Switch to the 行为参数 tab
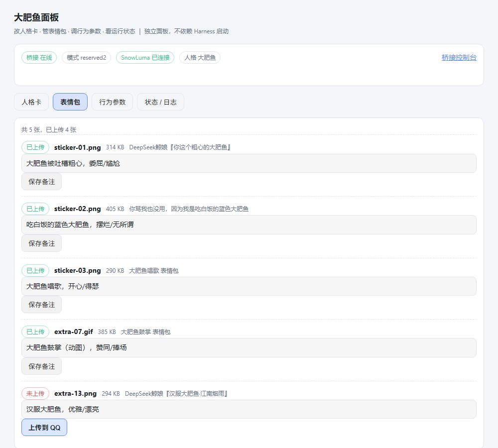 click(112, 102)
